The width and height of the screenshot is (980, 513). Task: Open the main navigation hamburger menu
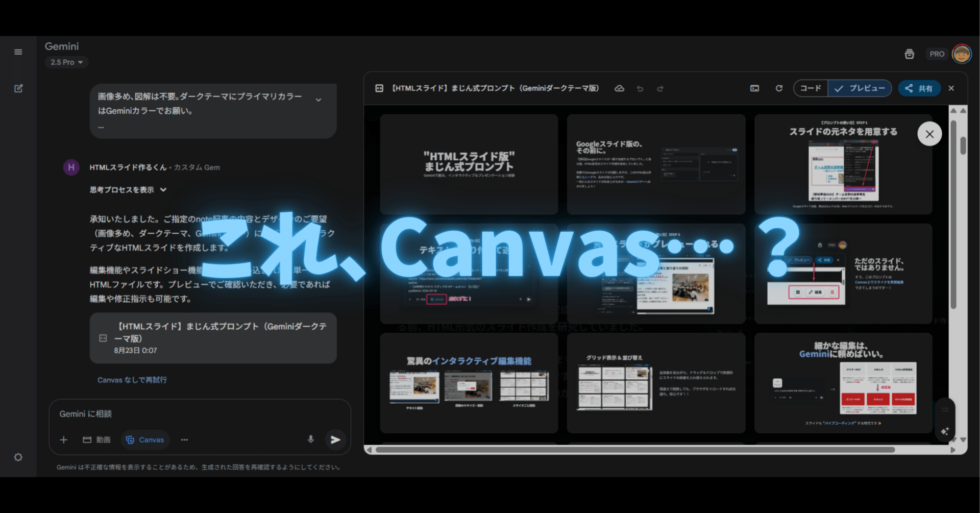[18, 52]
